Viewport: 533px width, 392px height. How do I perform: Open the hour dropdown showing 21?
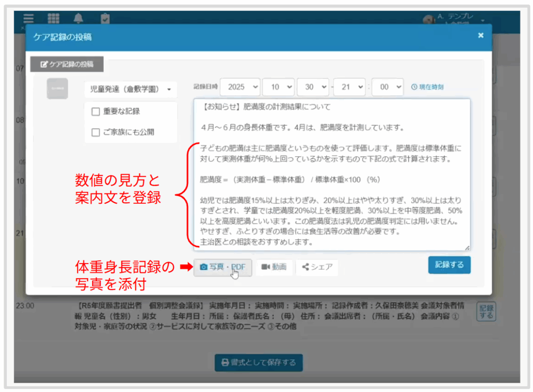click(350, 87)
